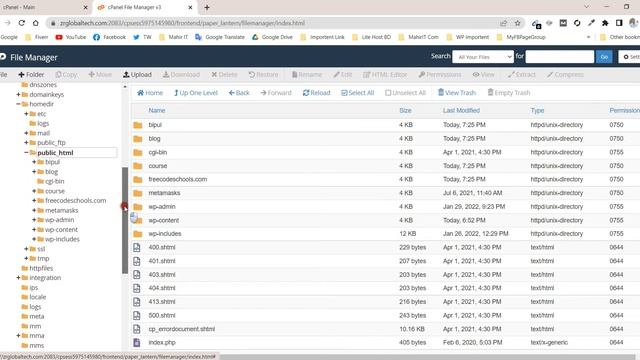640x360 pixels.
Task: Go to Home directory
Action: tap(150, 93)
